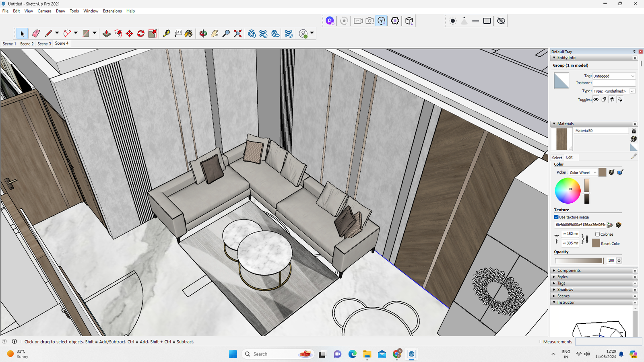
Task: Open the Extensions menu
Action: tap(112, 11)
